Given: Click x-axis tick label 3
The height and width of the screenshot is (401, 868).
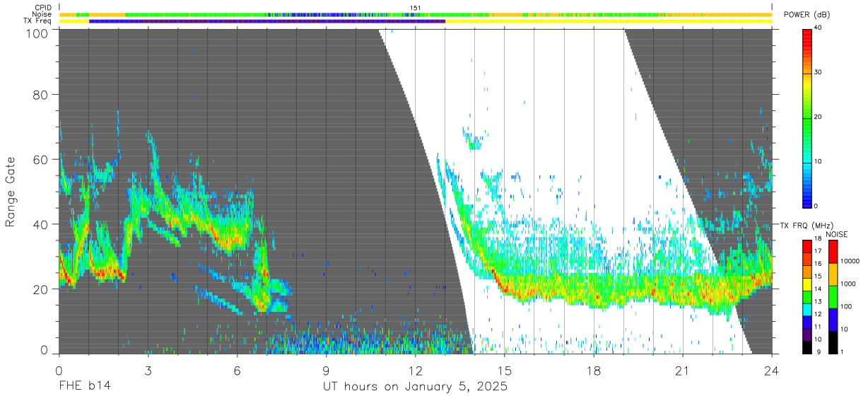Looking at the screenshot, I should click(x=148, y=370).
